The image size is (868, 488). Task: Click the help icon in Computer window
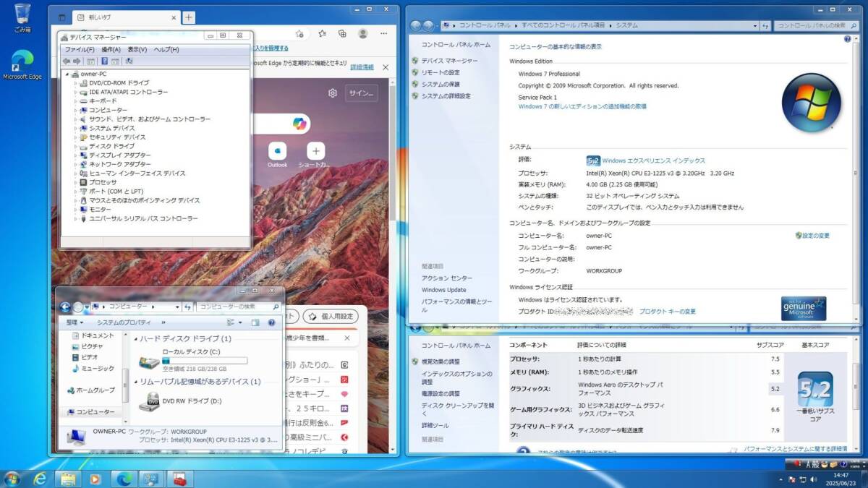272,322
